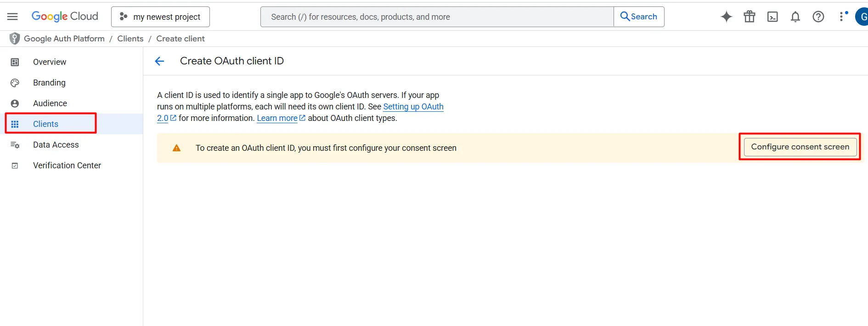Click the gift free trial icon
The height and width of the screenshot is (326, 868).
750,17
